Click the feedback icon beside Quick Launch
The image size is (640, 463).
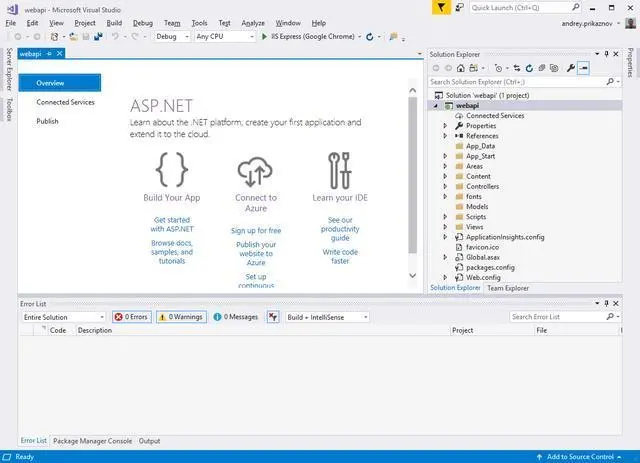(459, 7)
